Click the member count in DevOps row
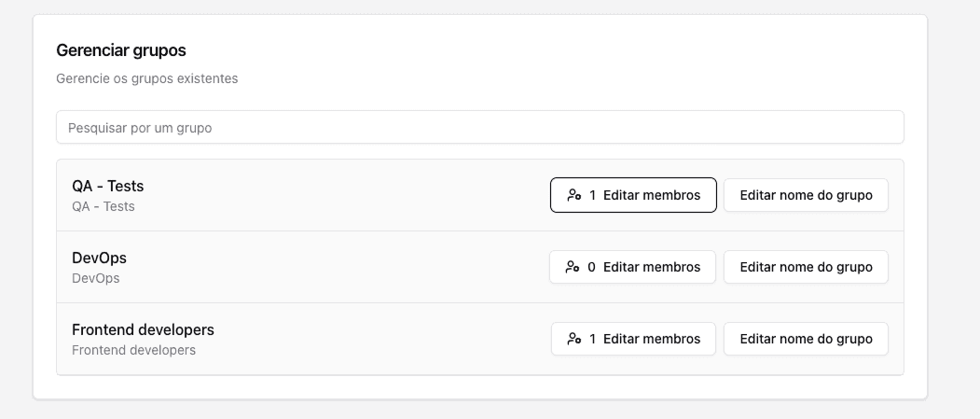Viewport: 980px width, 419px height. coord(591,267)
